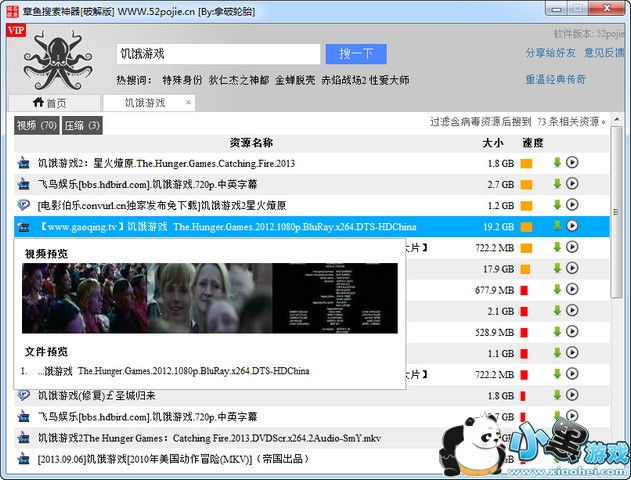This screenshot has width=631, height=480.
Task: Play the first 2.7 GB hdbird 720p resource
Action: click(x=572, y=184)
